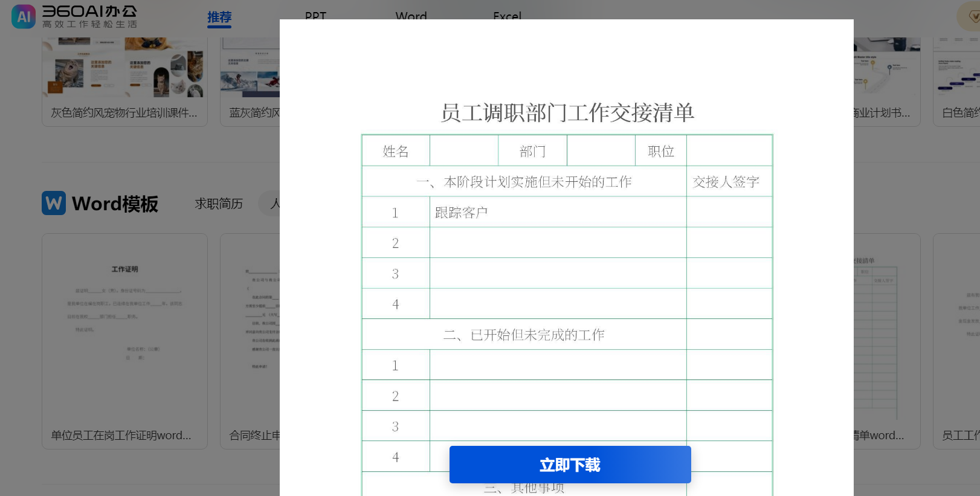Click the 灰色简约风宠物行业培训课件 title
Viewport: 980px width, 496px height.
pyautogui.click(x=124, y=113)
